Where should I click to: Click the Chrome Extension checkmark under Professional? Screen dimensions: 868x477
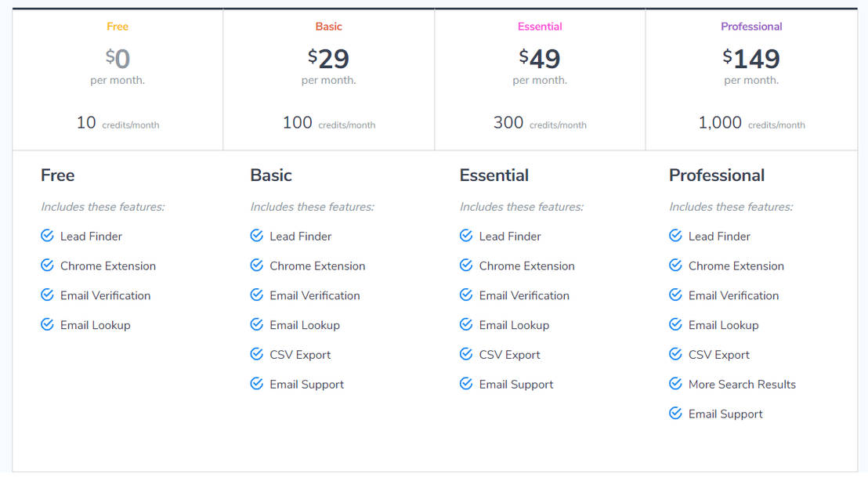coord(675,266)
